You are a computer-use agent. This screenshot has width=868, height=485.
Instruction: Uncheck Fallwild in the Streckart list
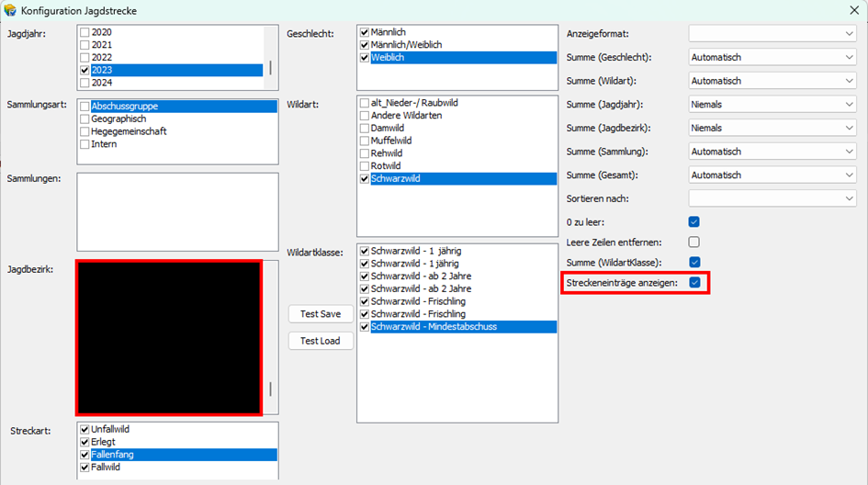(85, 467)
